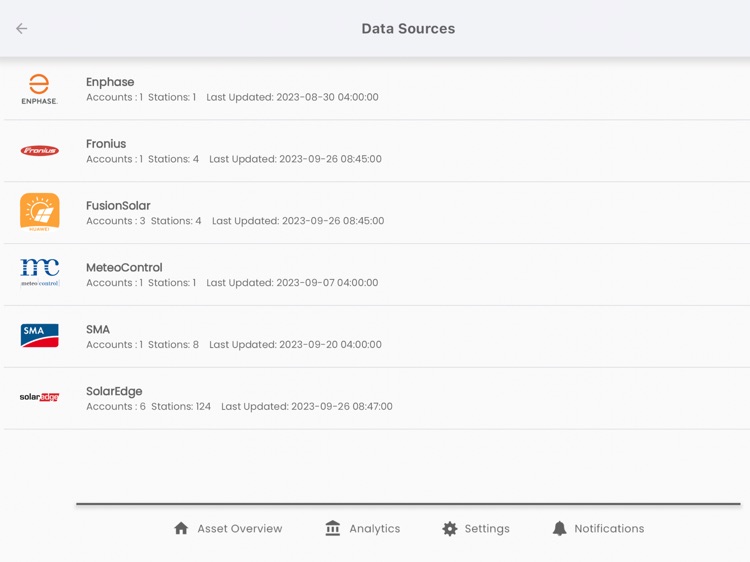Viewport: 750px width, 562px height.
Task: Click SMA 'Last Updated: 2023-09-20 04:00:00'
Action: [x=295, y=344]
